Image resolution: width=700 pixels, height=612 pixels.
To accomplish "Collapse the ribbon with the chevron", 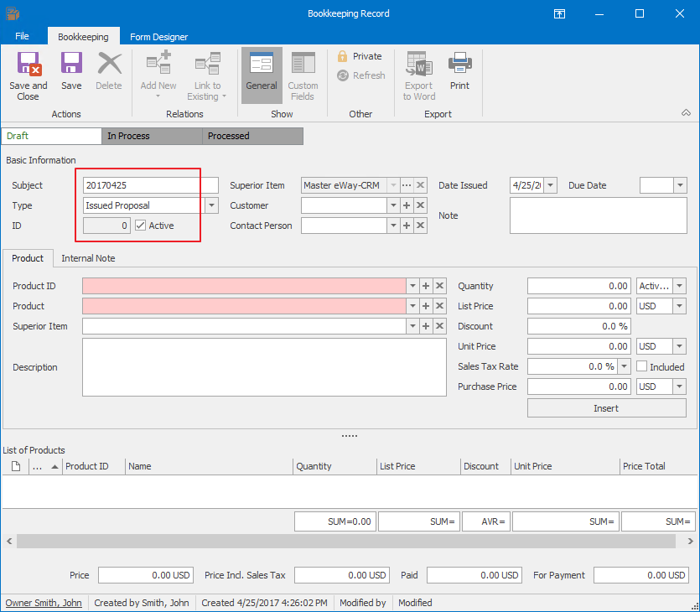I will click(x=686, y=112).
